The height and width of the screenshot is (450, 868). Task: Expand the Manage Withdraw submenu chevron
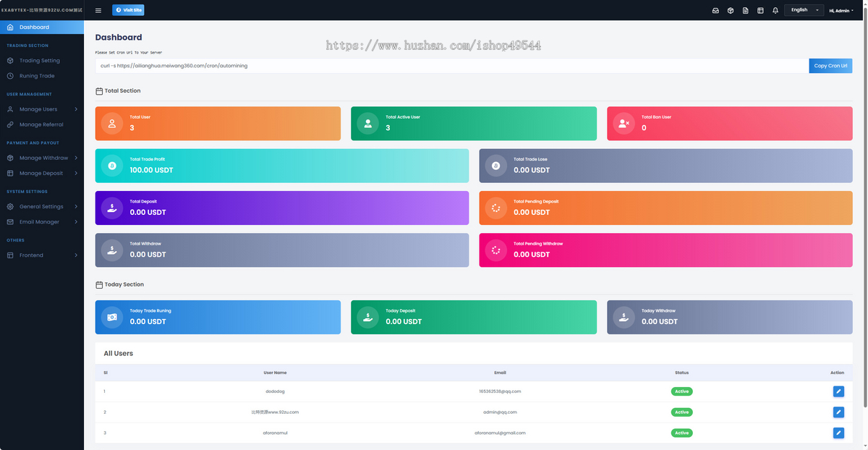[76, 158]
